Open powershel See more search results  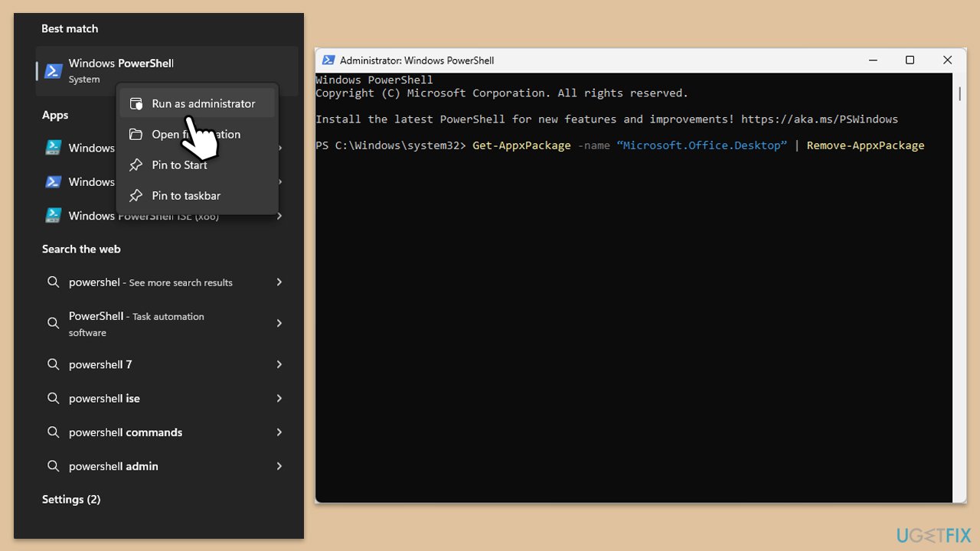pos(150,282)
